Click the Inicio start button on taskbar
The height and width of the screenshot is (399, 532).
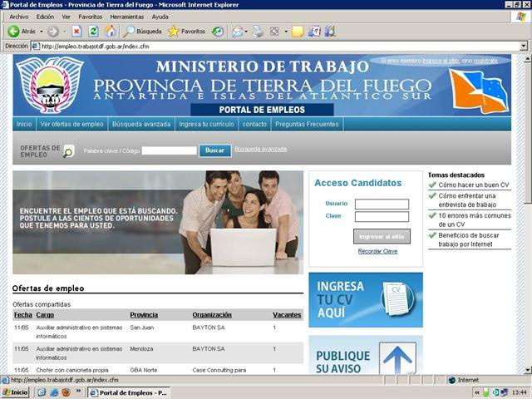click(15, 392)
